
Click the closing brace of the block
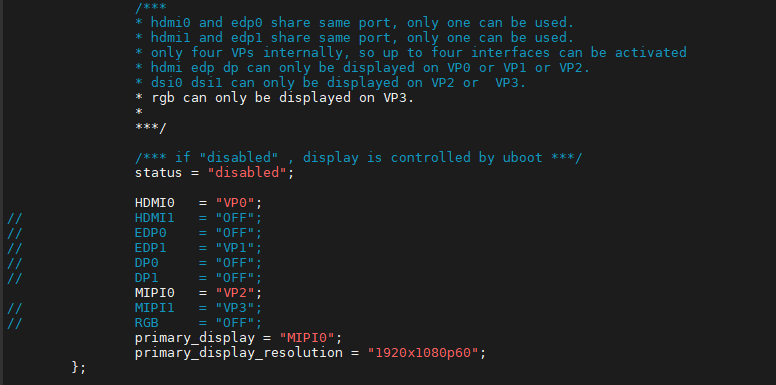coord(75,368)
